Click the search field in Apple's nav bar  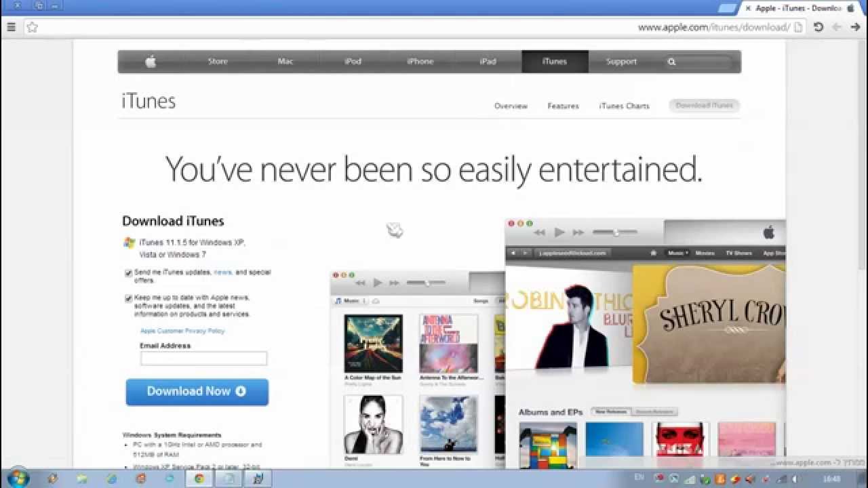[698, 62]
